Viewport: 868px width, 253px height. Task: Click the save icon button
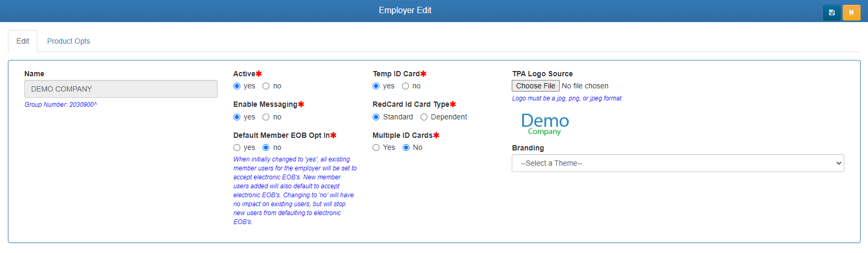click(832, 13)
